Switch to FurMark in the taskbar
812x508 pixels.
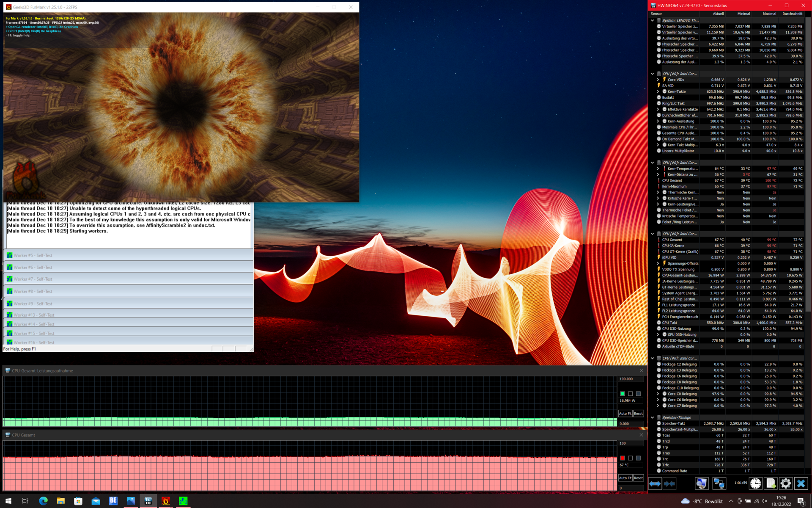166,501
